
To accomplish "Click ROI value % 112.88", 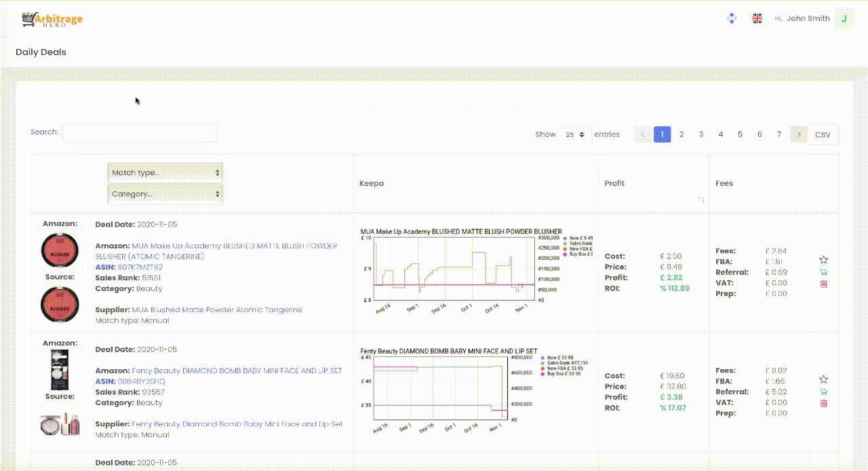I will tap(675, 288).
